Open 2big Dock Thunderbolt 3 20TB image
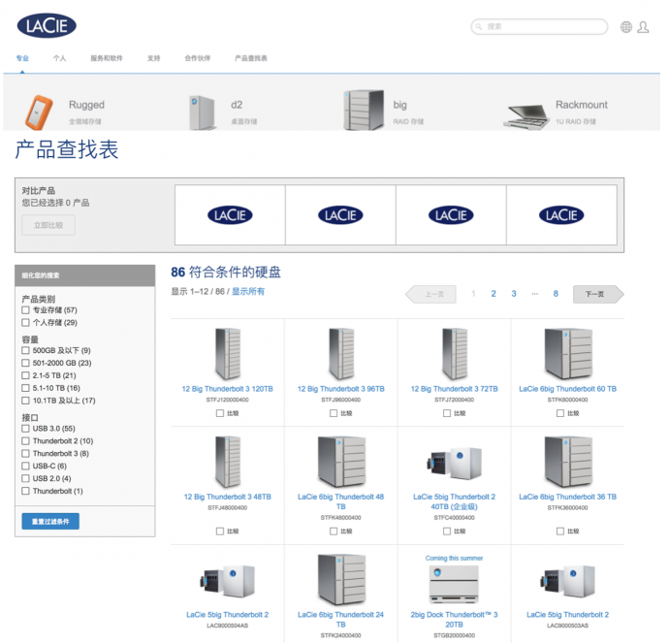The image size is (669, 644). (455, 585)
